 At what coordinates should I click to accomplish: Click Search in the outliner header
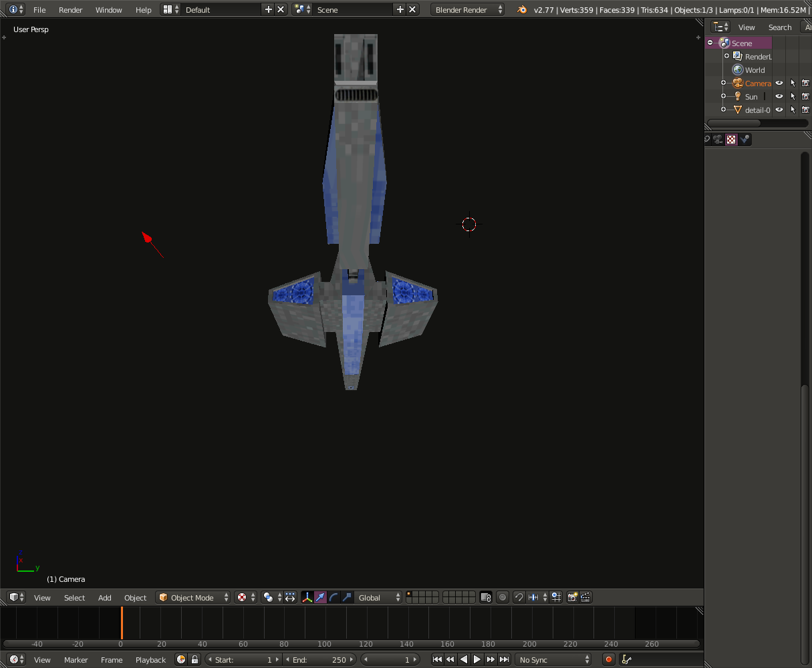(x=779, y=27)
